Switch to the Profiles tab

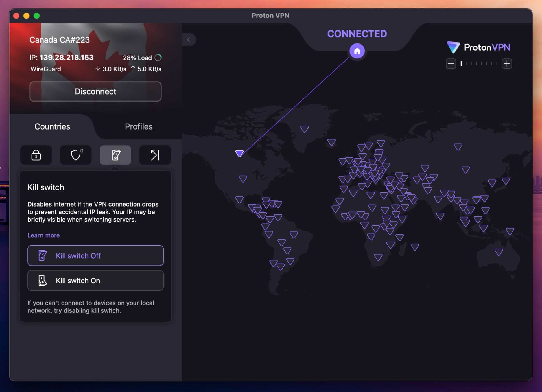pos(139,126)
